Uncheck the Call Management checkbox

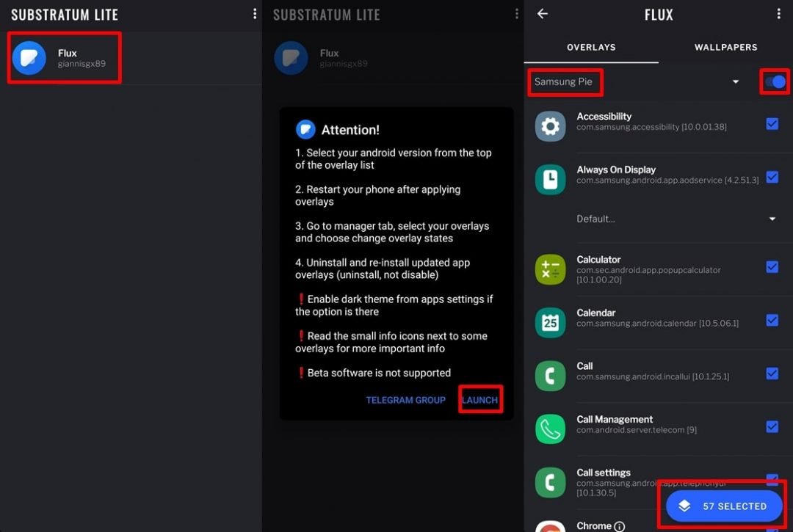coord(772,427)
